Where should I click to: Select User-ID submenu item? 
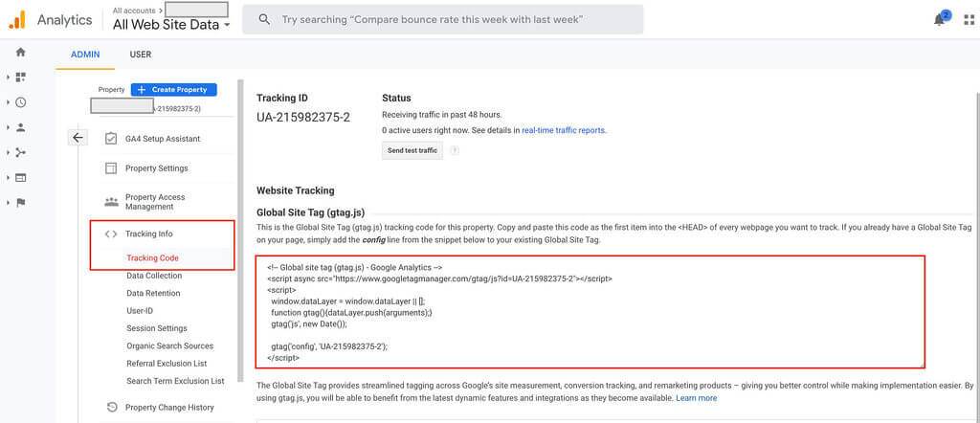(140, 310)
